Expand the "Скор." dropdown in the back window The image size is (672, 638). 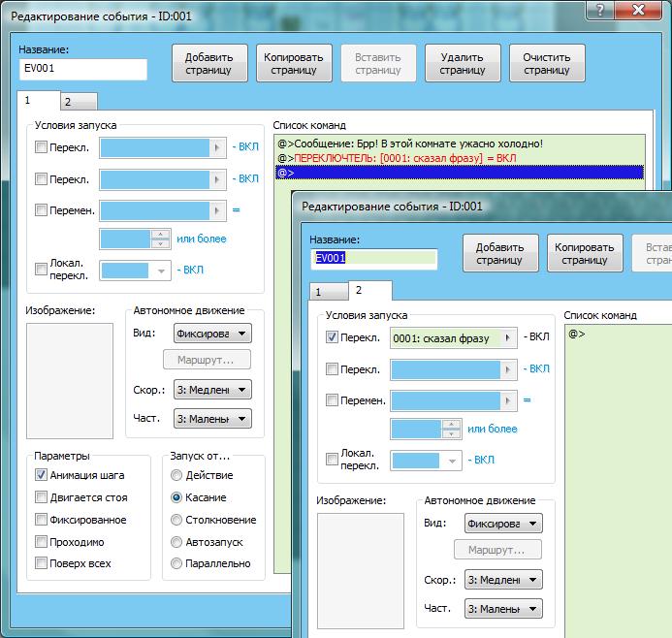211,390
